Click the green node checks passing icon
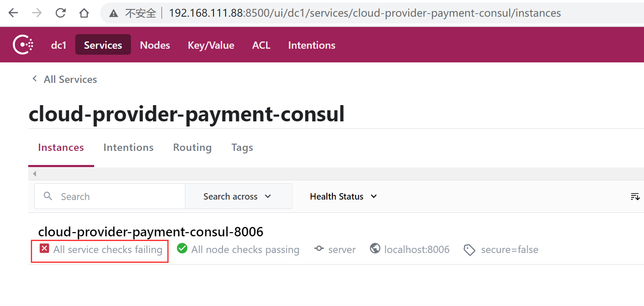The height and width of the screenshot is (306, 644). pos(182,248)
